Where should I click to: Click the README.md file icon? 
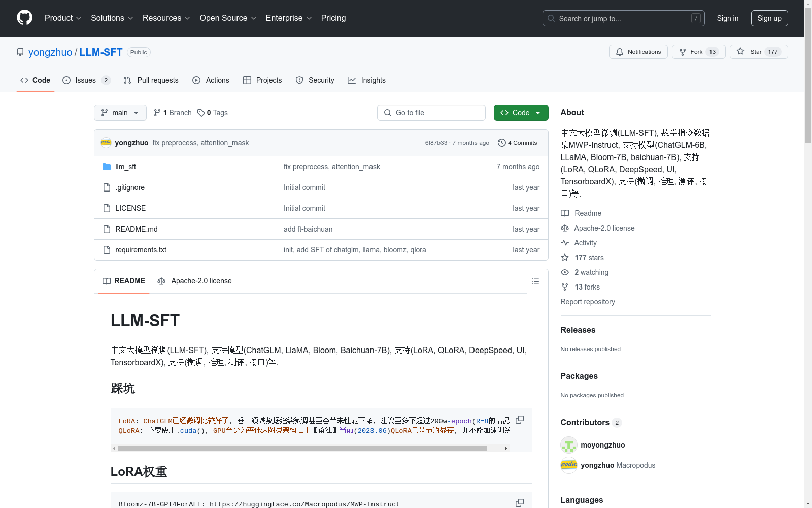[x=107, y=229]
